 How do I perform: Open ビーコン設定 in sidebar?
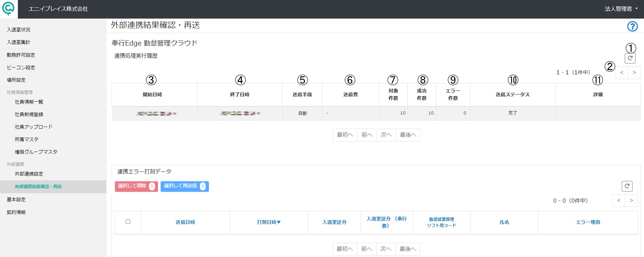[x=21, y=68]
